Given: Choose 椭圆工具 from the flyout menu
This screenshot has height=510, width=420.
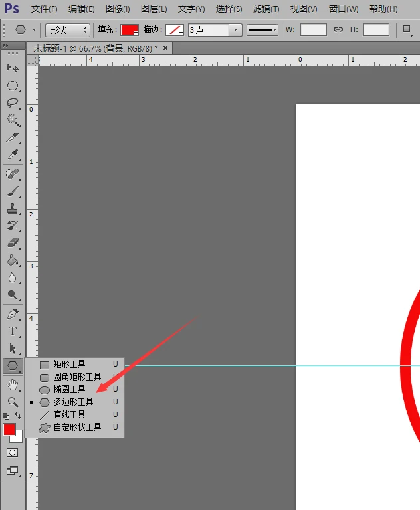Looking at the screenshot, I should [x=69, y=390].
